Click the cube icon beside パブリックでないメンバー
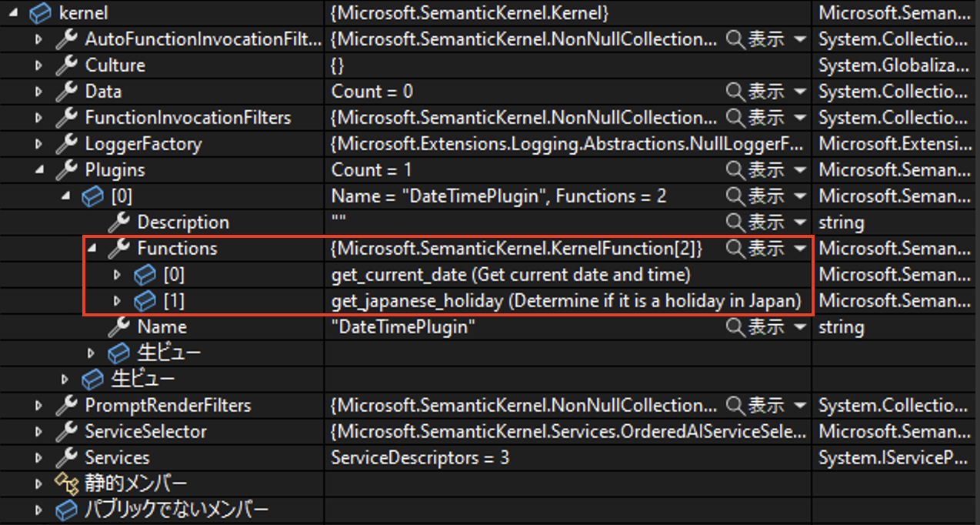This screenshot has width=980, height=525. tap(66, 509)
